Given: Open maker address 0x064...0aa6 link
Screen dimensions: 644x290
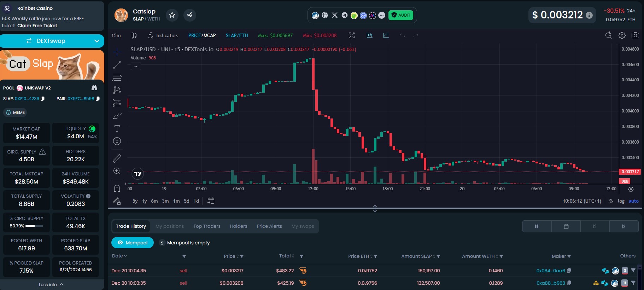Looking at the screenshot, I should (551, 271).
